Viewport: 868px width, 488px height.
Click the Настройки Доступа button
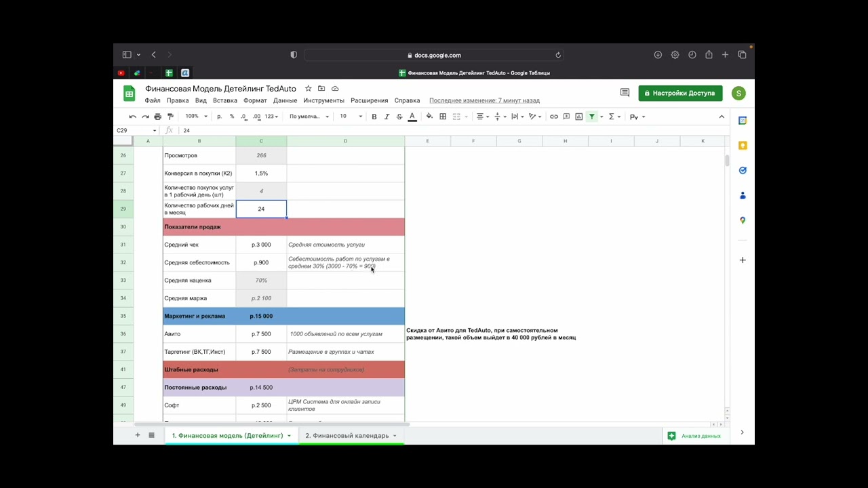pyautogui.click(x=679, y=93)
